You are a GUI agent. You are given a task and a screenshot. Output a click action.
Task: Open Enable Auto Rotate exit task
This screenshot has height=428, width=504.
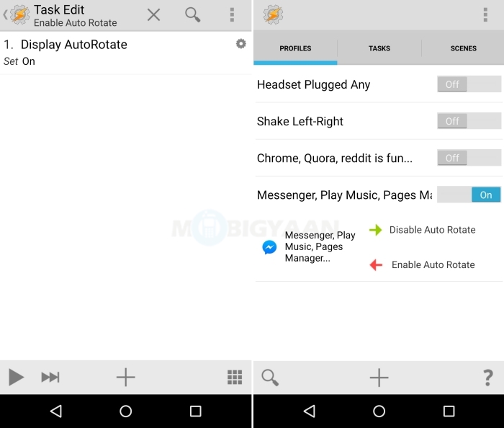pyautogui.click(x=433, y=264)
